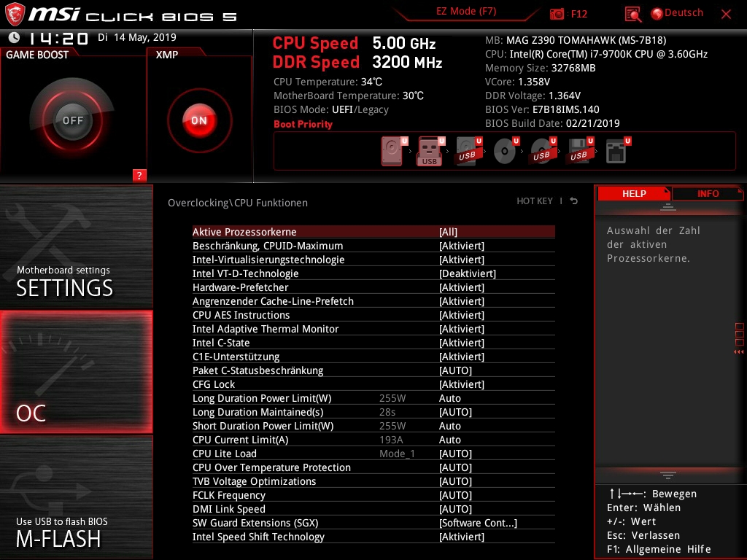The image size is (747, 560).
Task: Toggle the XMP ON button
Action: click(199, 120)
